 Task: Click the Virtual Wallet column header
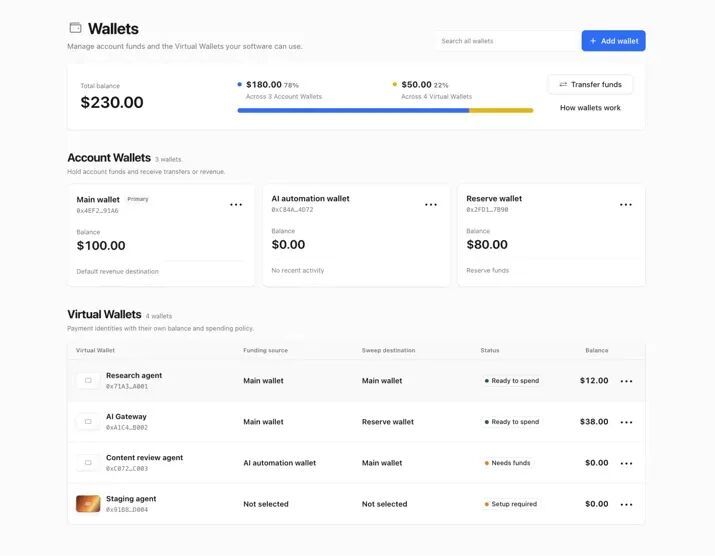[95, 350]
